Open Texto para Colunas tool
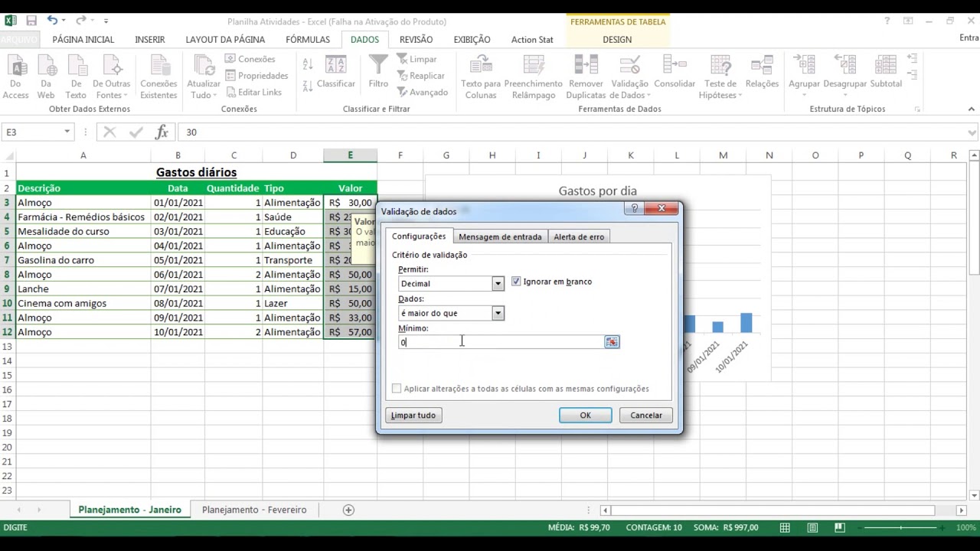The image size is (980, 551). [x=480, y=66]
